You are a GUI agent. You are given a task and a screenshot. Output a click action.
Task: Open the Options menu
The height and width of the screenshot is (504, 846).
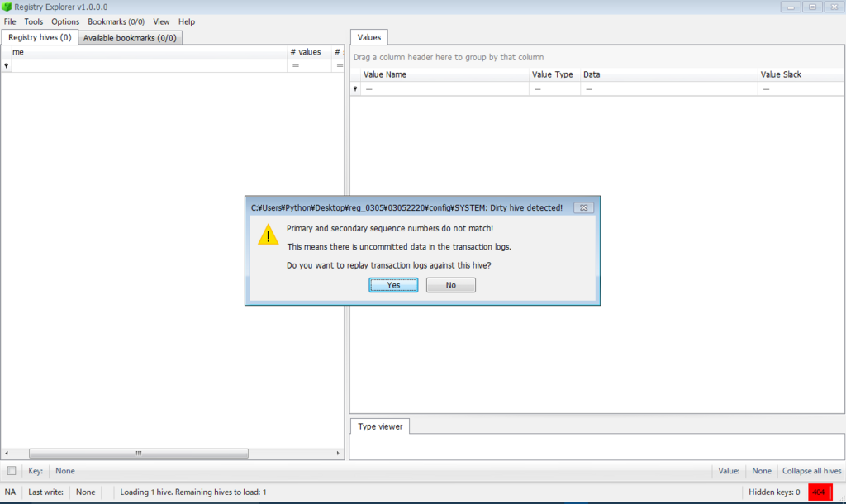pyautogui.click(x=65, y=21)
